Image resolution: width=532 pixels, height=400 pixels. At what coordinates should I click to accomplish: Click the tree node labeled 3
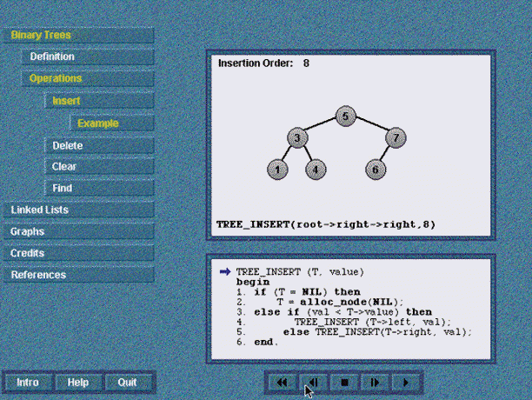297,137
